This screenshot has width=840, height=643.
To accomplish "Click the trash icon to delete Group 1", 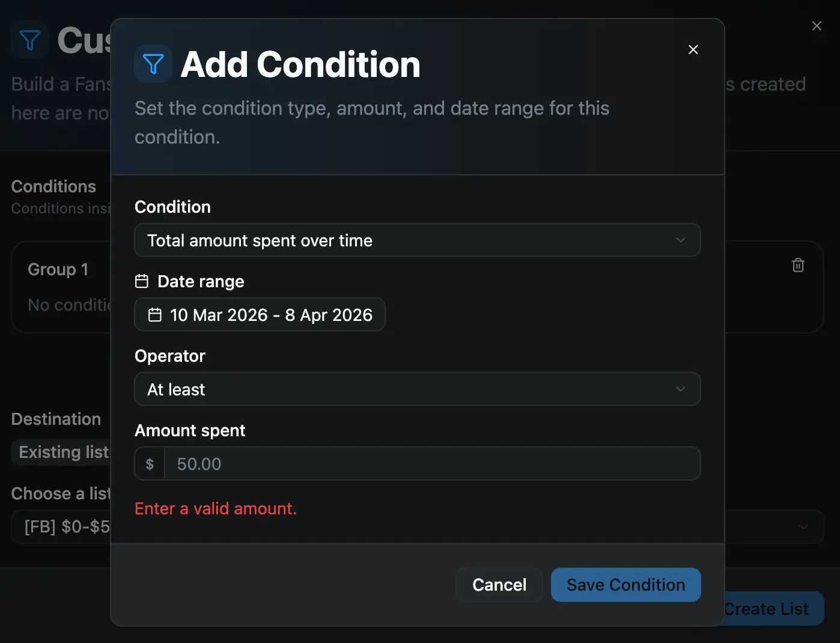I will tap(798, 264).
